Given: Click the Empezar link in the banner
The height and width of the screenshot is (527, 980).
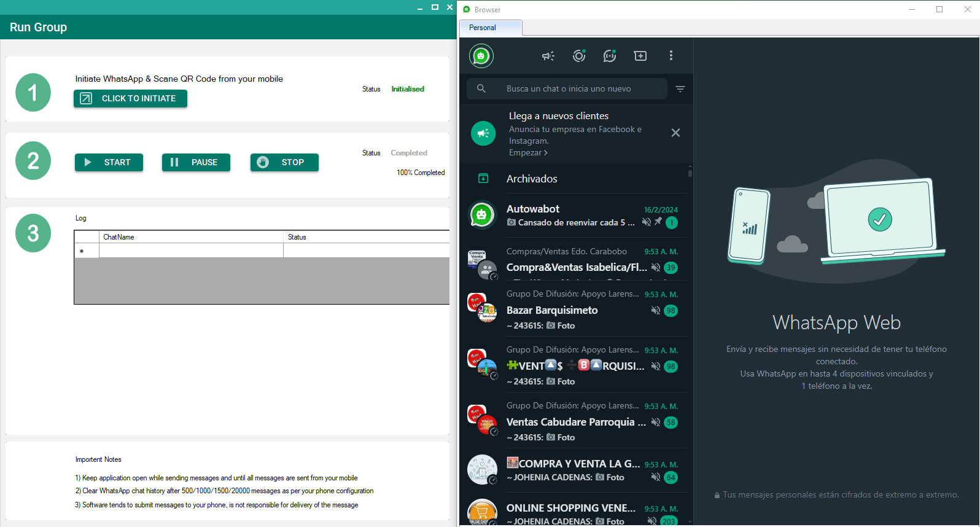Looking at the screenshot, I should pos(527,153).
